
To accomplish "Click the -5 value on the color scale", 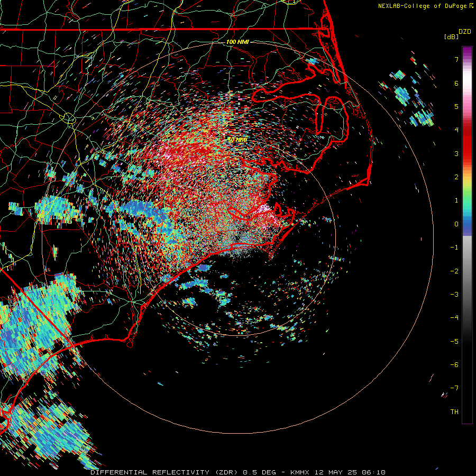I will click(454, 342).
